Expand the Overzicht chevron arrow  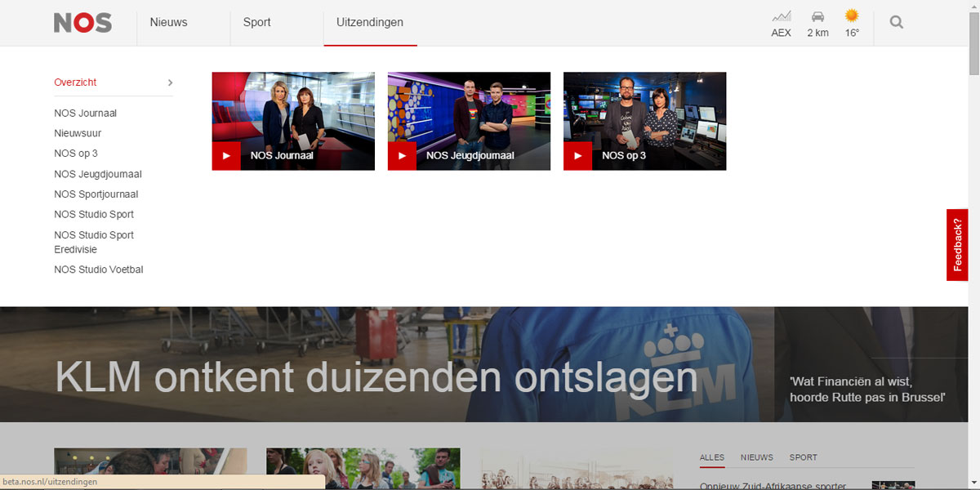[x=170, y=82]
